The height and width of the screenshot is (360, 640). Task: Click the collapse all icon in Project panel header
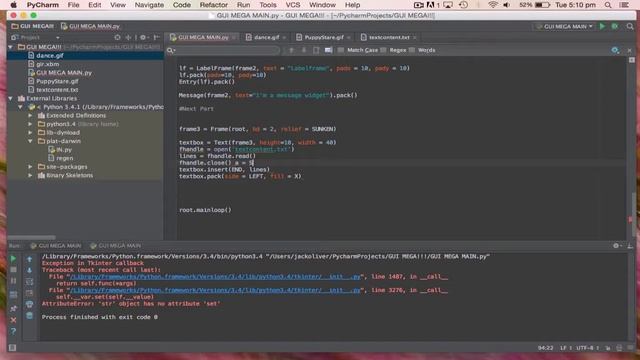(128, 37)
